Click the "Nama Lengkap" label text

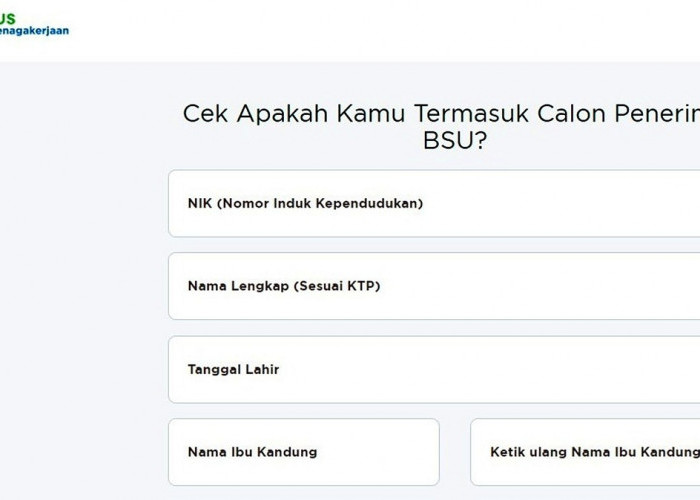tap(238, 286)
